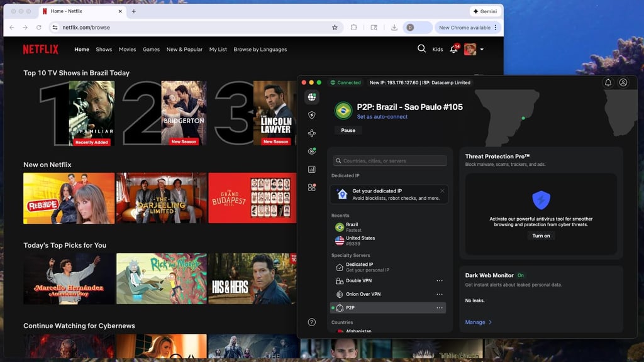Open statistics chart sidebar icon

pos(312,169)
